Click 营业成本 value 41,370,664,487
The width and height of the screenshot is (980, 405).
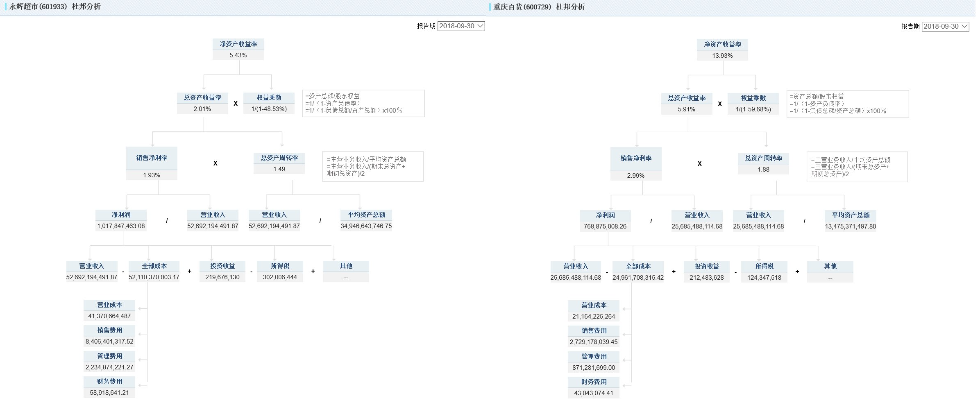[x=109, y=316]
